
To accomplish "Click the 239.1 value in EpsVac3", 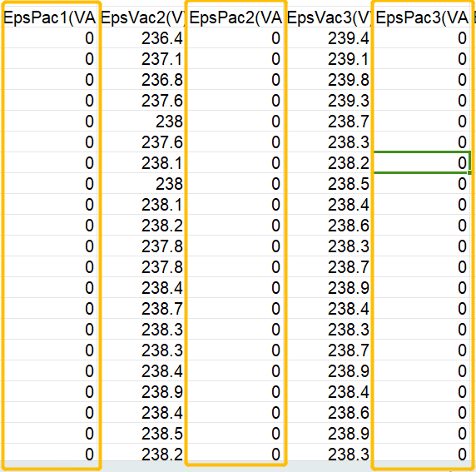I will pyautogui.click(x=348, y=58).
